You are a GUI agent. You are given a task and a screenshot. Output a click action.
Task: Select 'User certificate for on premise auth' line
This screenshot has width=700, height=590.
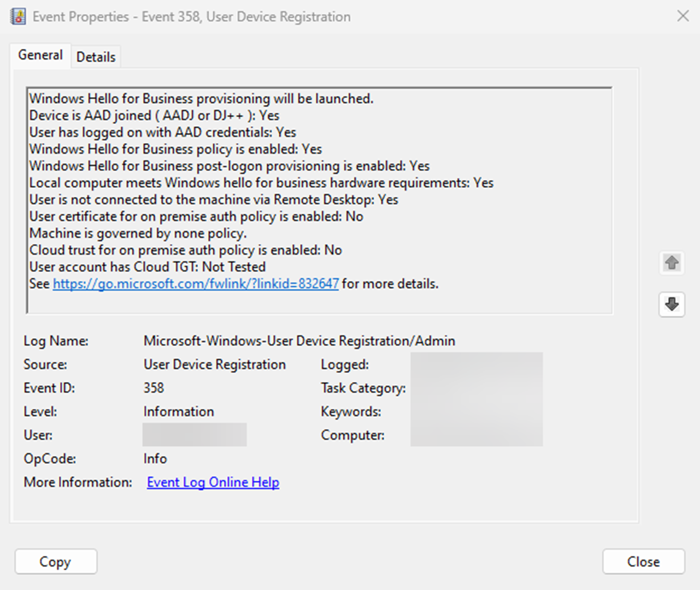(x=196, y=217)
